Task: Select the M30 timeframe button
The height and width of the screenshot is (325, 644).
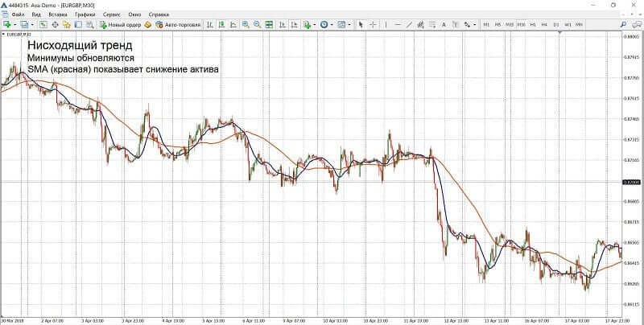Action: (521, 25)
